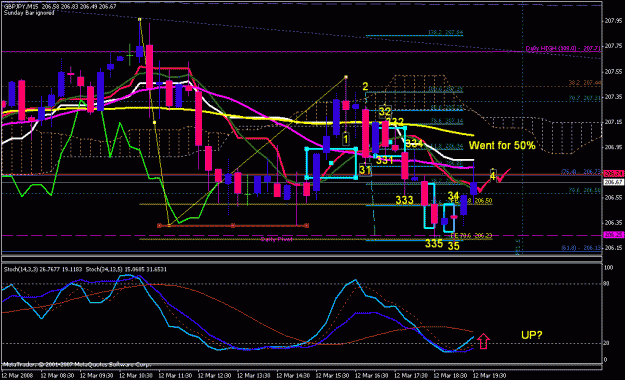Click the 100 level on the stochastic scale

[609, 268]
